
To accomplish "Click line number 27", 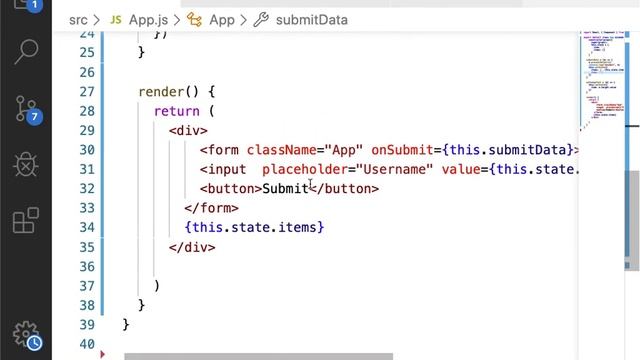I will click(x=87, y=92).
